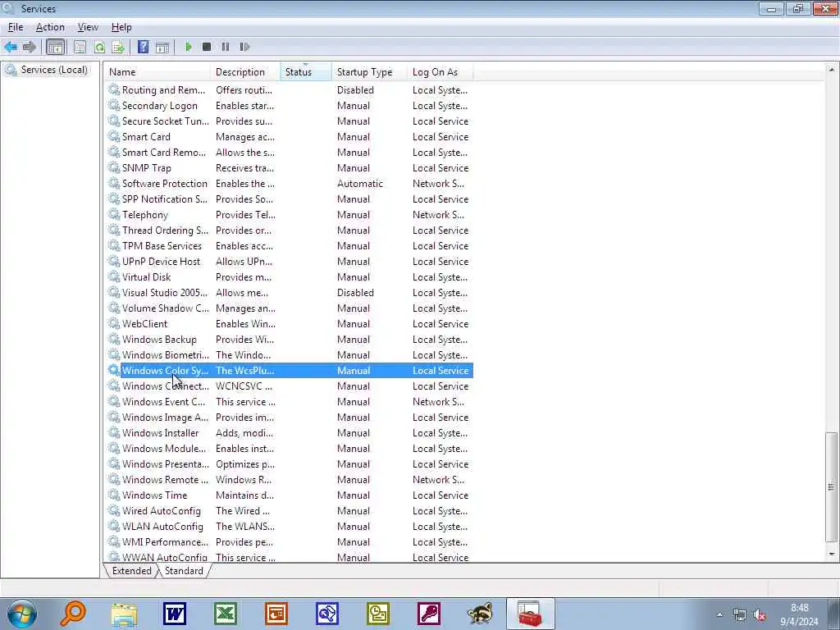Screen dimensions: 840x630
Task: Click the Restart Service button
Action: pos(244,47)
